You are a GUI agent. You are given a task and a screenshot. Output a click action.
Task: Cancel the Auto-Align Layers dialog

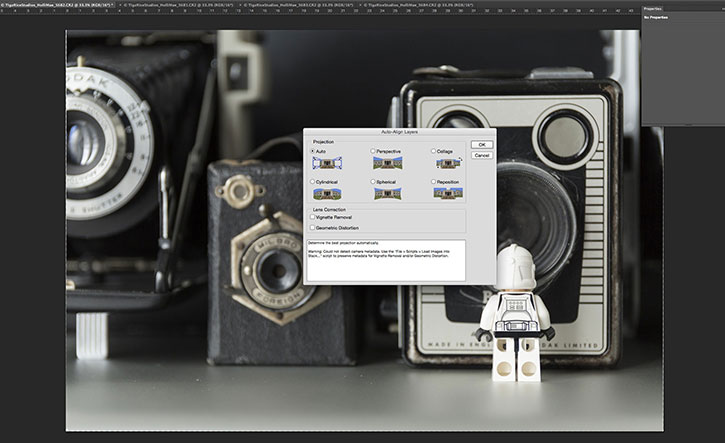coord(482,155)
